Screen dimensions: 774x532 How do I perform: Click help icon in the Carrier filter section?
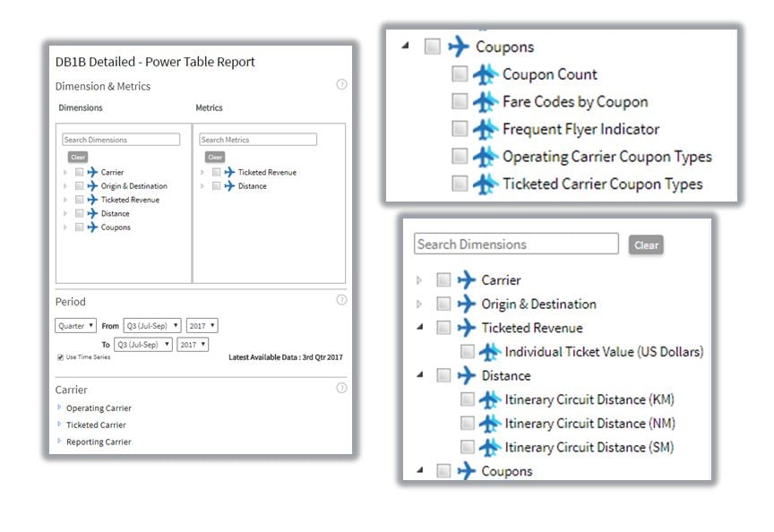click(x=341, y=388)
